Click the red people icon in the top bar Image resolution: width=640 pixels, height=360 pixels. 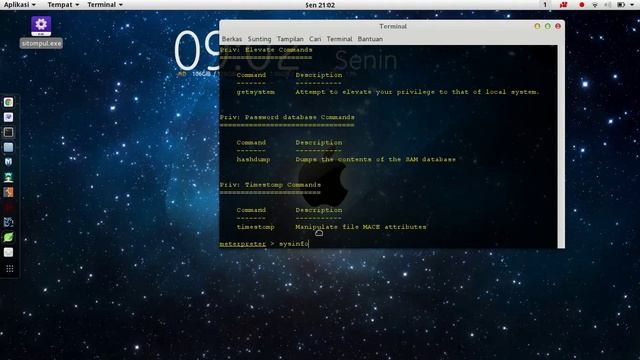pos(564,5)
